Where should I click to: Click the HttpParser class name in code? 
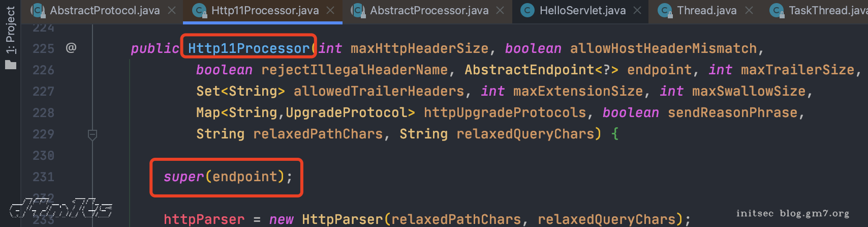coord(342,219)
